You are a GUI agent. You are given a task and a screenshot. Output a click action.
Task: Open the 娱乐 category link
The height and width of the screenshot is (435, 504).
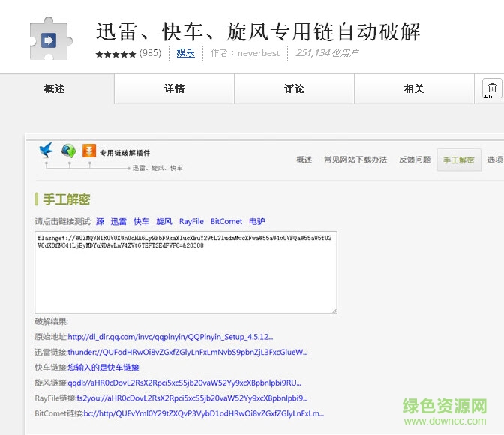tap(185, 53)
